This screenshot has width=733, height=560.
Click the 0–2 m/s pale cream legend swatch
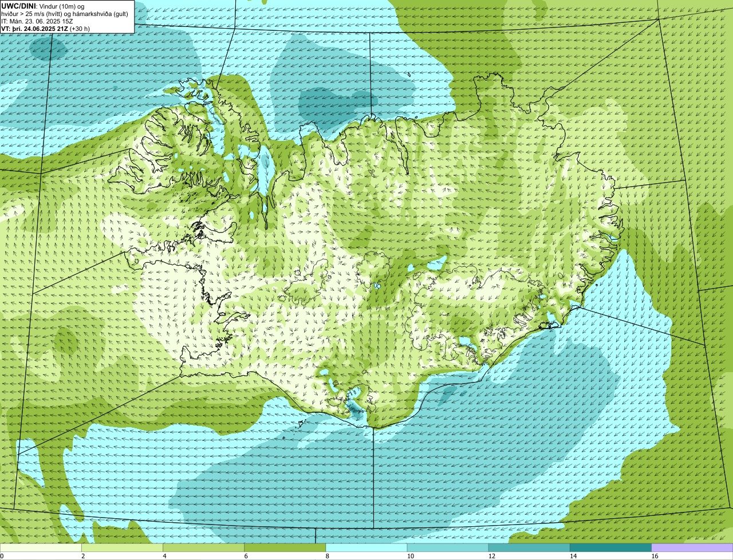pos(41,547)
